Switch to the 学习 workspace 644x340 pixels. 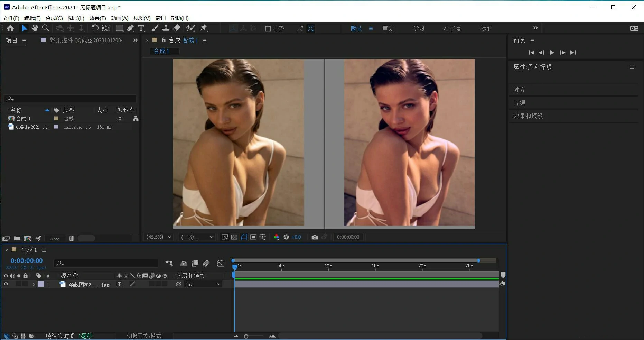coord(419,28)
